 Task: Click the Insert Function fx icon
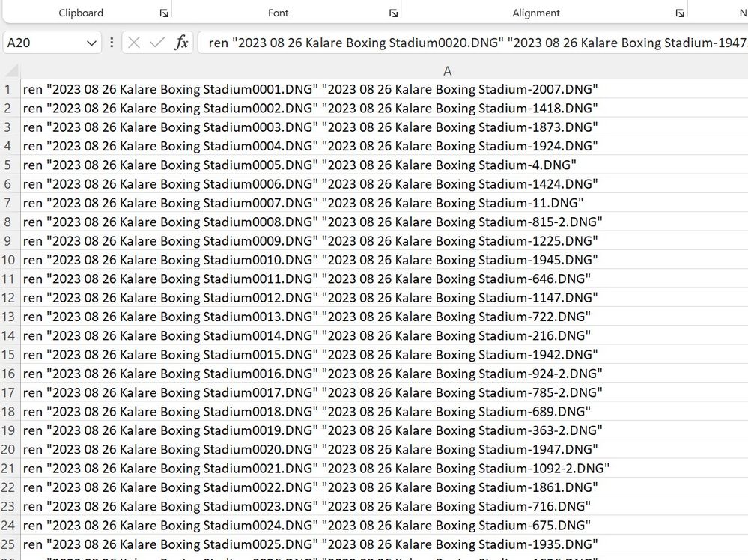click(x=181, y=43)
